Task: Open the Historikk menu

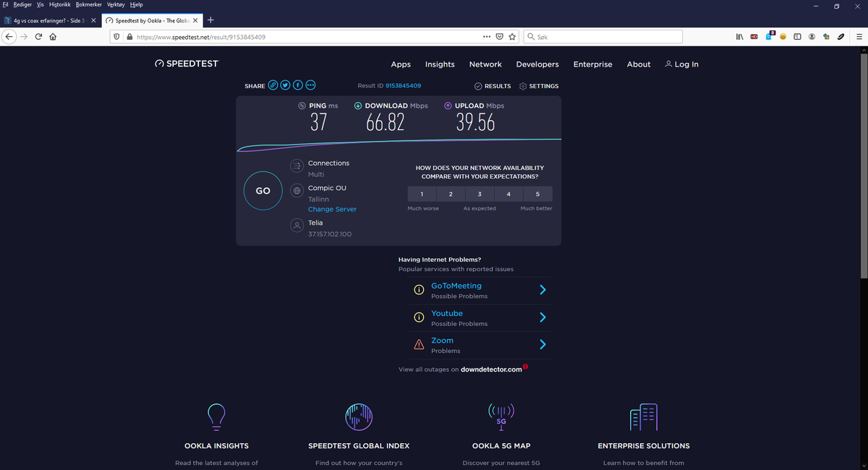Action: click(x=60, y=4)
